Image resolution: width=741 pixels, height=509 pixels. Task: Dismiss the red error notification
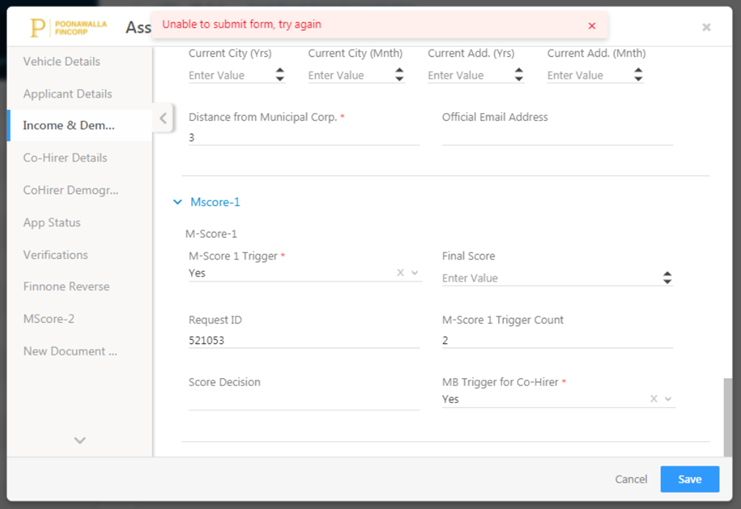tap(591, 26)
